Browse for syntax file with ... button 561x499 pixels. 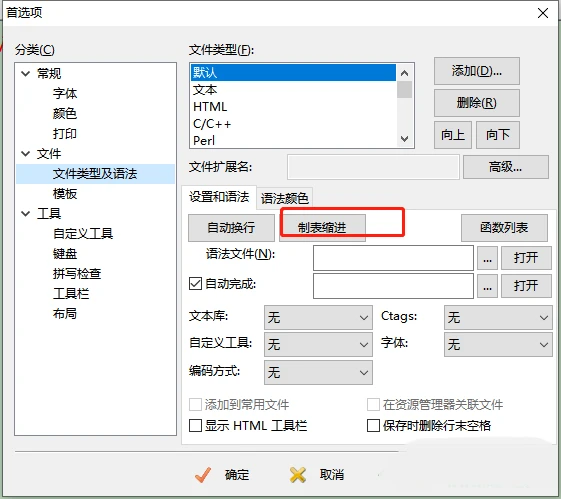pyautogui.click(x=487, y=258)
